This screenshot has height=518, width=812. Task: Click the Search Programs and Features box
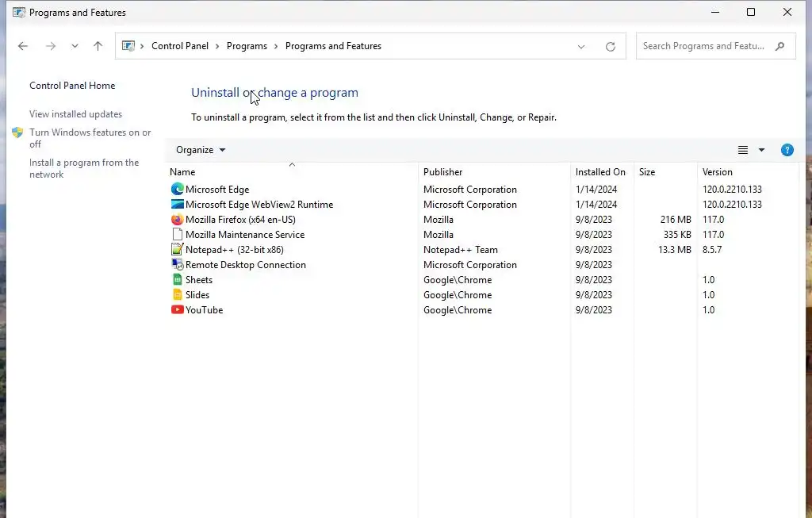click(706, 46)
